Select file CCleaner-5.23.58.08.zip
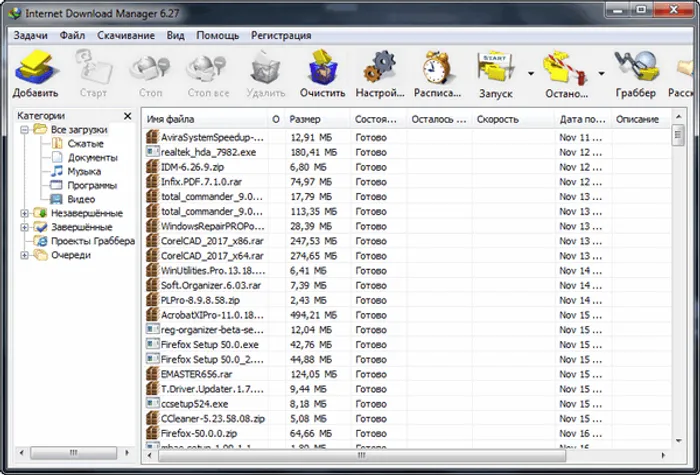The height and width of the screenshot is (475, 700). [x=212, y=419]
